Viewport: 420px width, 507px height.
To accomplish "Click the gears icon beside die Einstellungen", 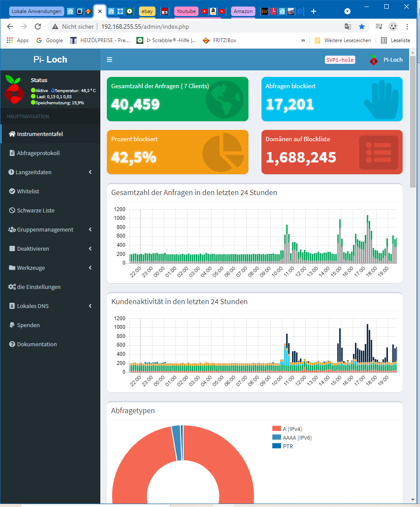I will coord(12,287).
